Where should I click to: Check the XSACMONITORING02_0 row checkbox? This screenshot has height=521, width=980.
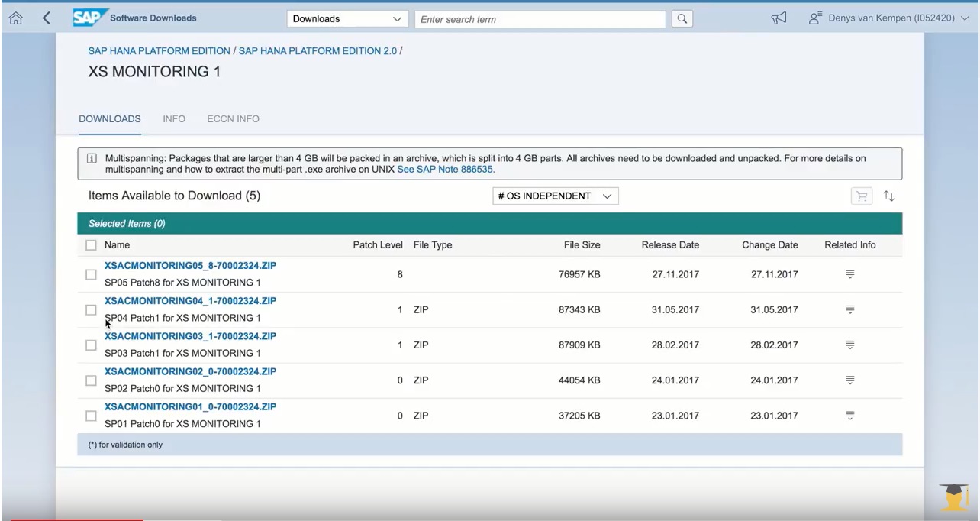pos(91,380)
